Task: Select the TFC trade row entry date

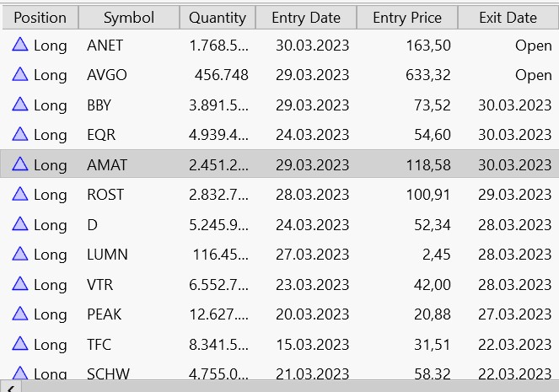Action: click(312, 345)
